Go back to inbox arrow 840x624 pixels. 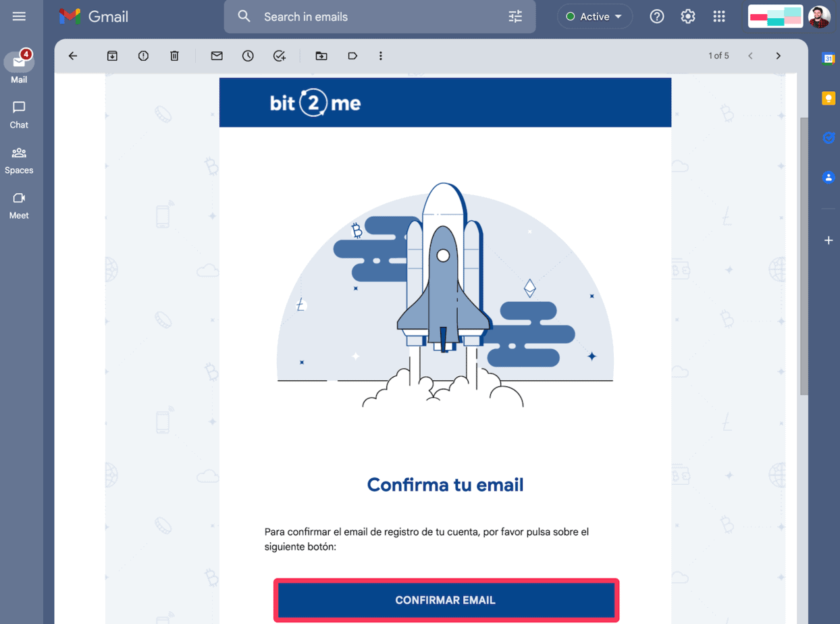(73, 56)
